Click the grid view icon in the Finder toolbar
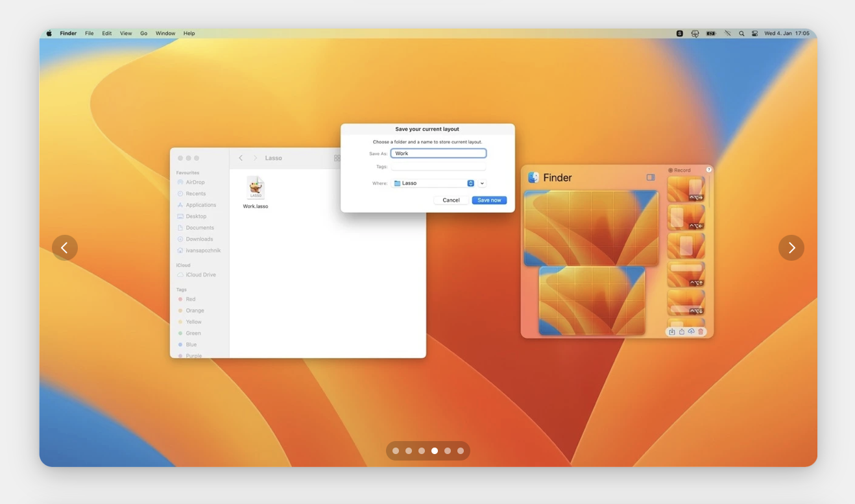This screenshot has width=855, height=504. 337,158
